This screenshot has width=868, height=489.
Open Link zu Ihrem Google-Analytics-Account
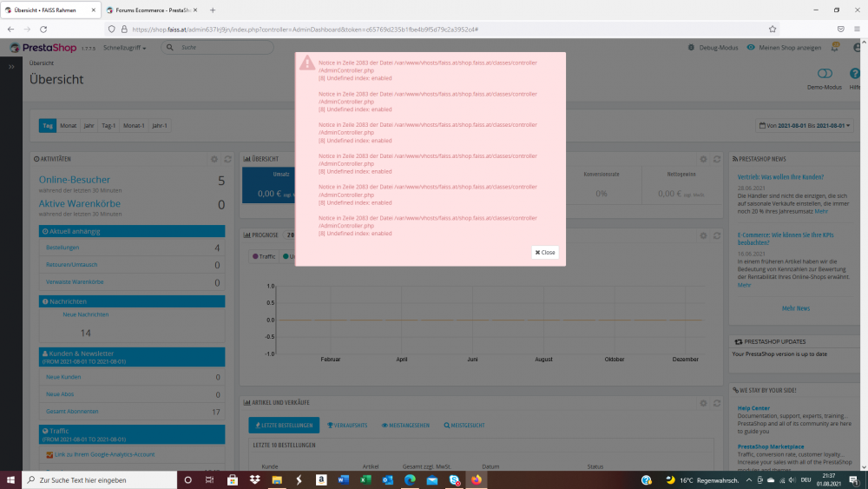(x=105, y=454)
